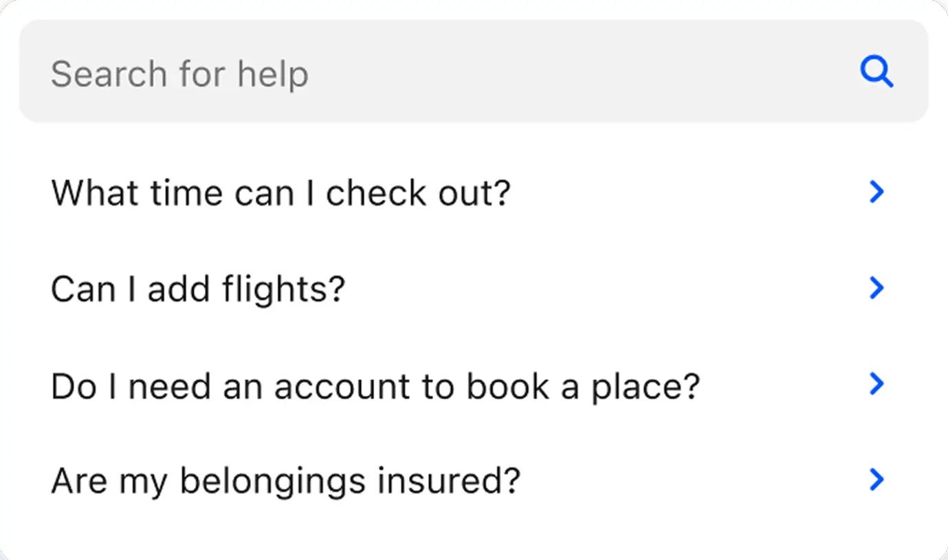
Task: View the adding flights help article
Action: (x=474, y=289)
